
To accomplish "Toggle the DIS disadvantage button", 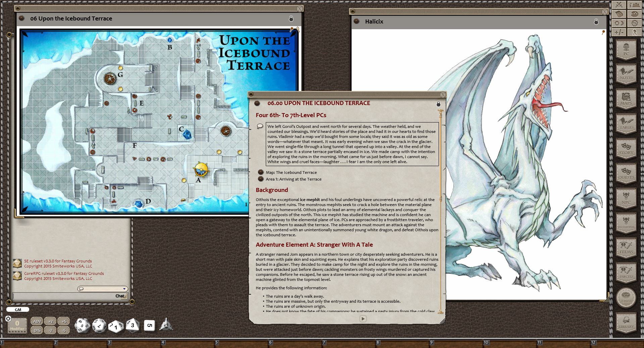I will tap(37, 330).
